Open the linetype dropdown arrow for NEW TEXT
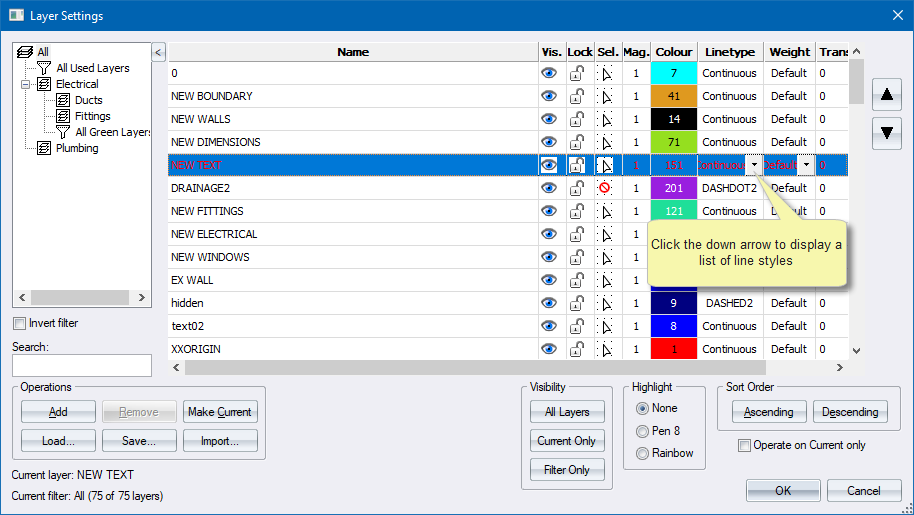 point(754,166)
